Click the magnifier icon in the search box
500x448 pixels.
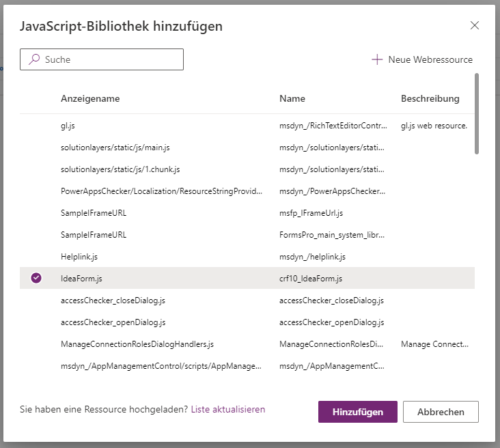pos(33,59)
